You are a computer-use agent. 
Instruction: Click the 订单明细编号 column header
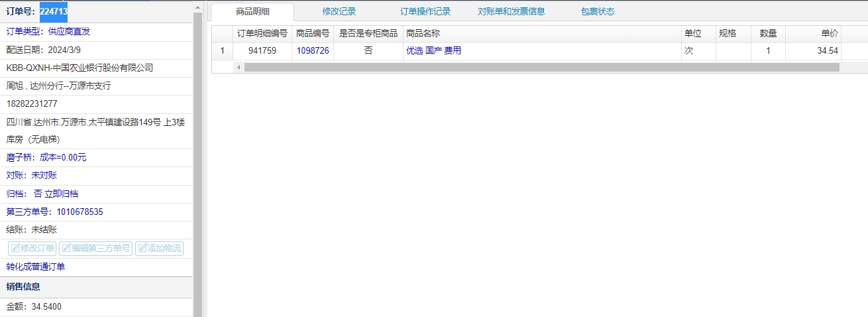(262, 33)
